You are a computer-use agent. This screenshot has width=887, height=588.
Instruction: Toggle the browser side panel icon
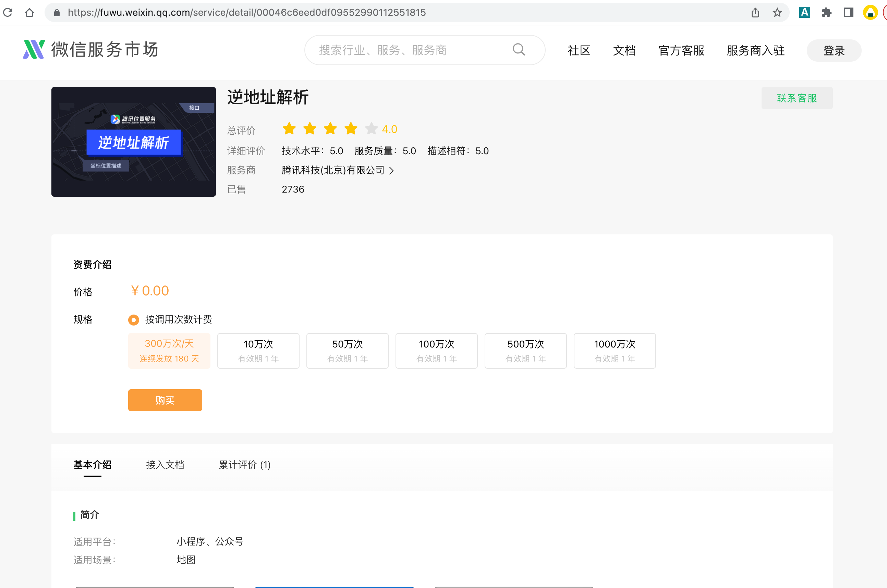848,12
